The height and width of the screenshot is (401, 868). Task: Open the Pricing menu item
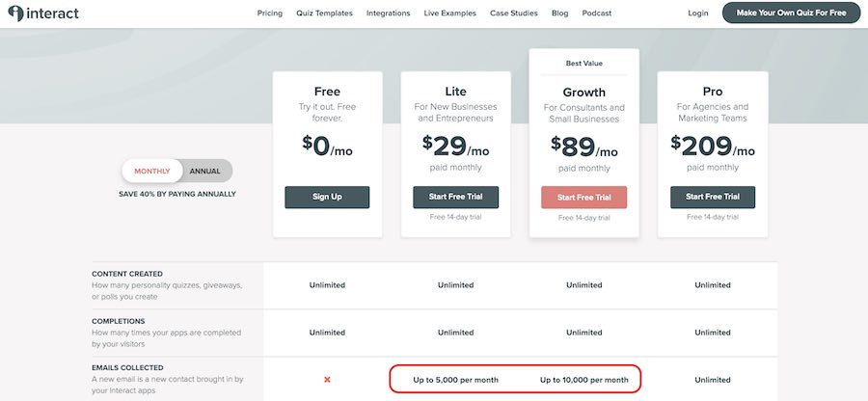tap(270, 13)
